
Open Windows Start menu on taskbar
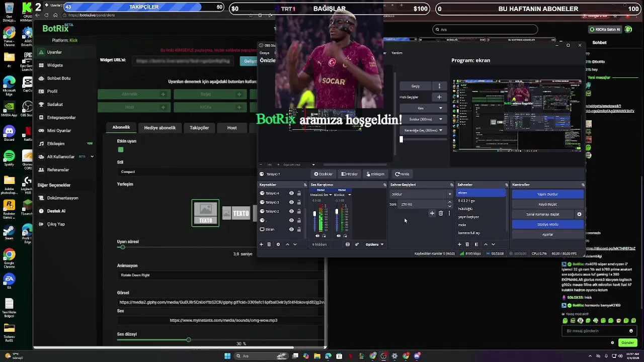coord(227,356)
